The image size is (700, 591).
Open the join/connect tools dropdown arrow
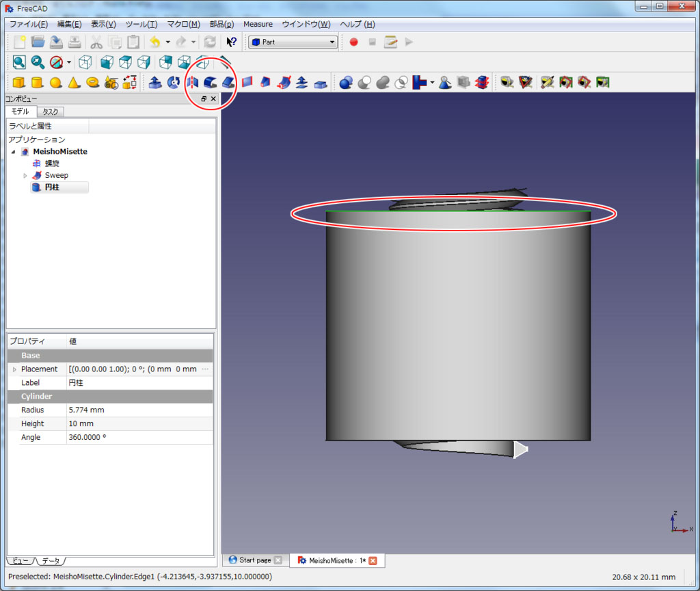coord(432,82)
